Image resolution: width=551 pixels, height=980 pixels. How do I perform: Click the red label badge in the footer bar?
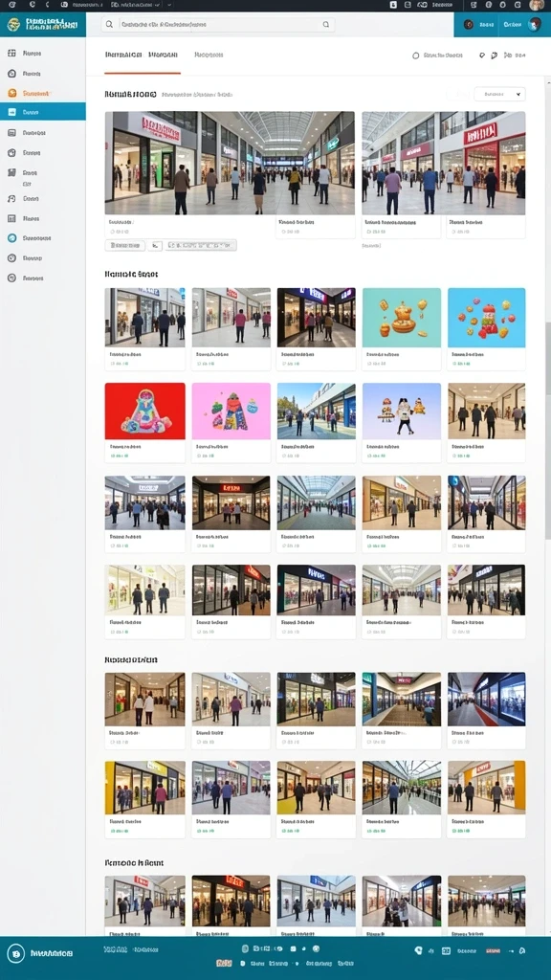click(493, 950)
